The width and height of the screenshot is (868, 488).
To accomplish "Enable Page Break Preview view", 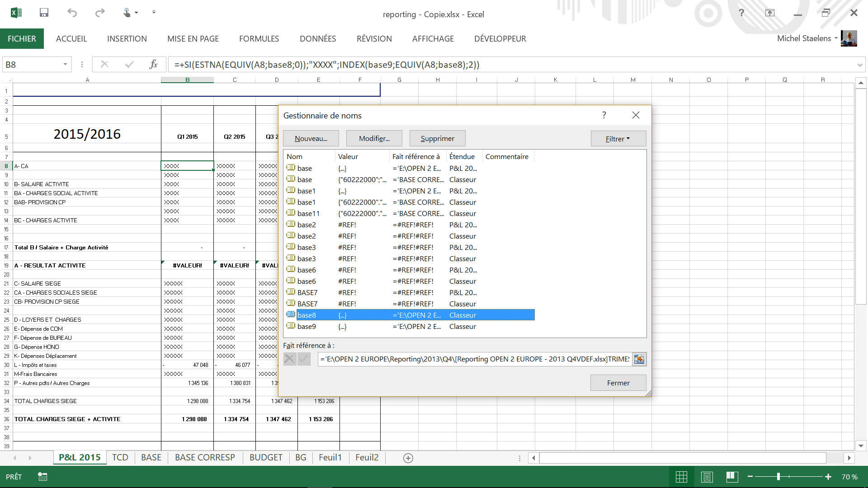I will pyautogui.click(x=732, y=477).
